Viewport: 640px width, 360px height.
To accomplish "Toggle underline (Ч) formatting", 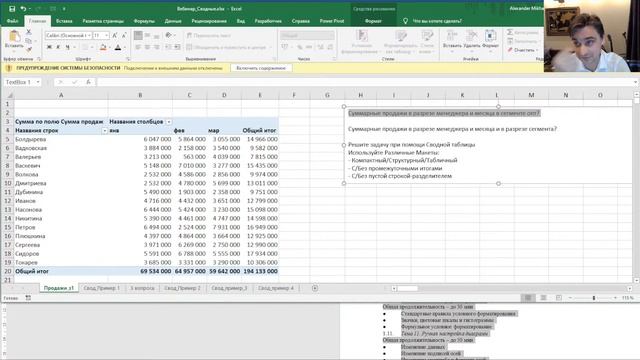I will click(x=67, y=47).
